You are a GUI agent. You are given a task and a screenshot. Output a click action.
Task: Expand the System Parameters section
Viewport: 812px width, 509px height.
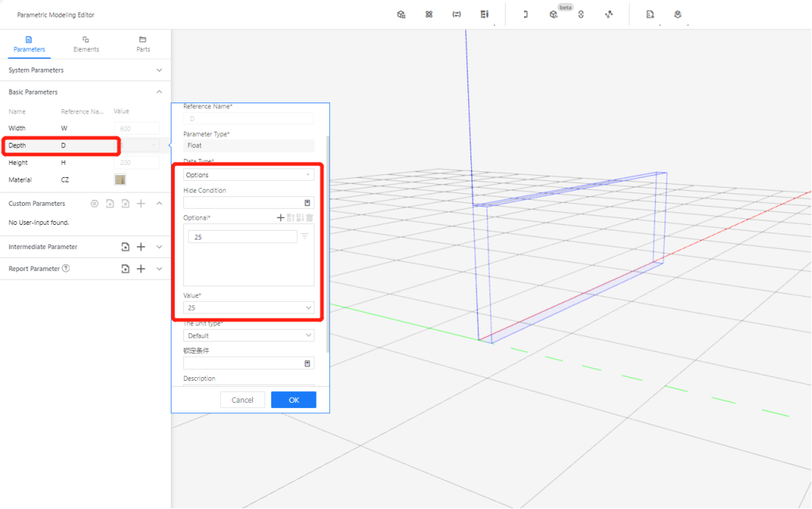(159, 70)
